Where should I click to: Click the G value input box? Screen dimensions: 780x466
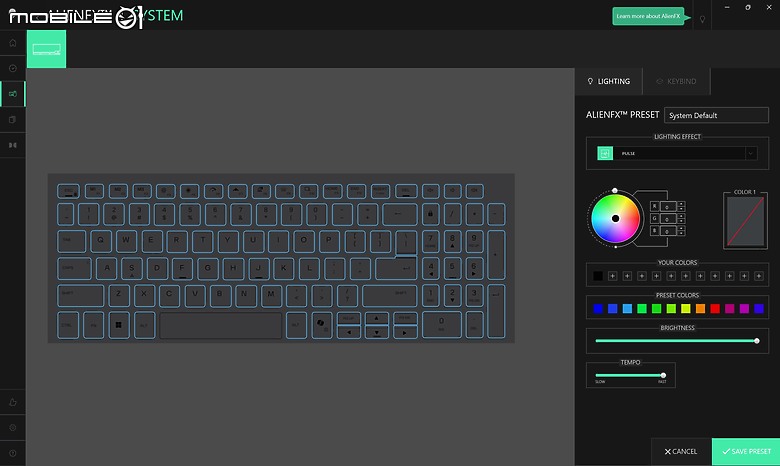pyautogui.click(x=668, y=218)
